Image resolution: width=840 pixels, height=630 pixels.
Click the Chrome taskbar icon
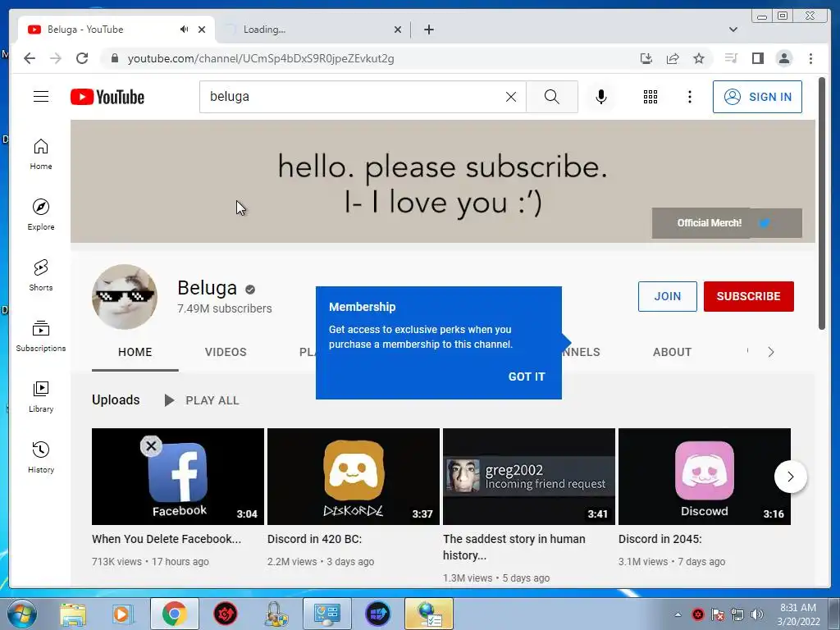(174, 614)
